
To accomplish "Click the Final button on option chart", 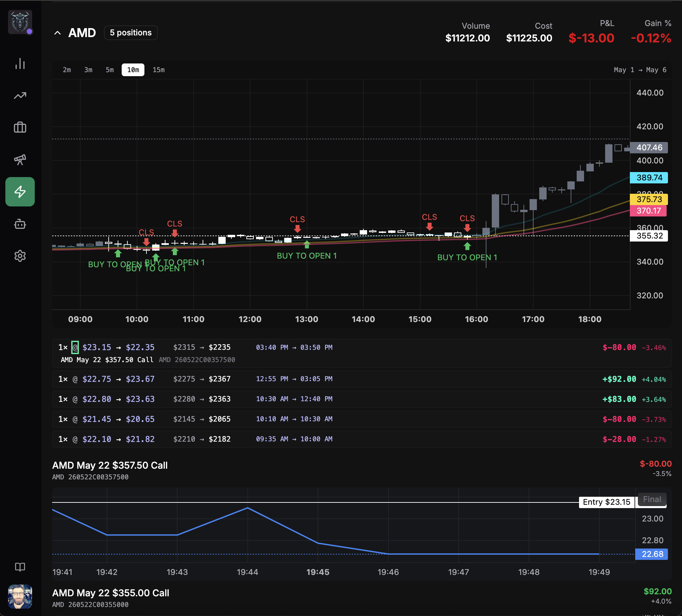I will coord(652,499).
